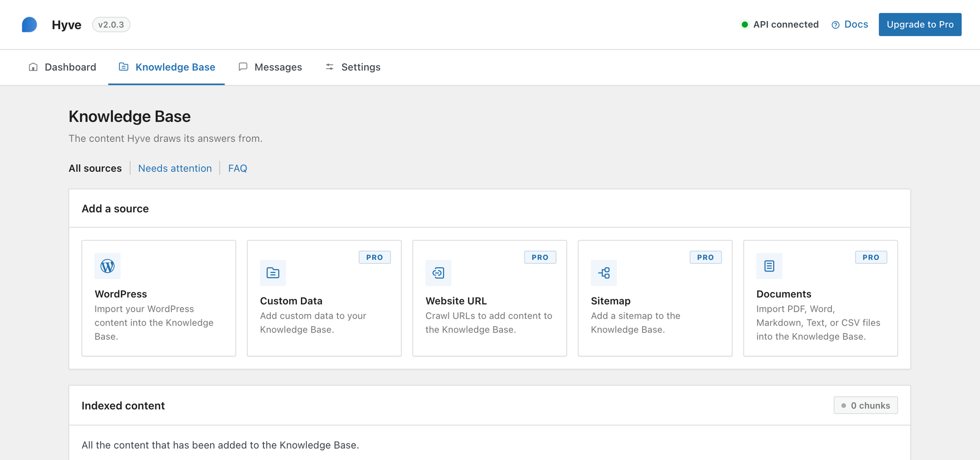
Task: Click the Knowledge Base tab icon
Action: tap(123, 67)
